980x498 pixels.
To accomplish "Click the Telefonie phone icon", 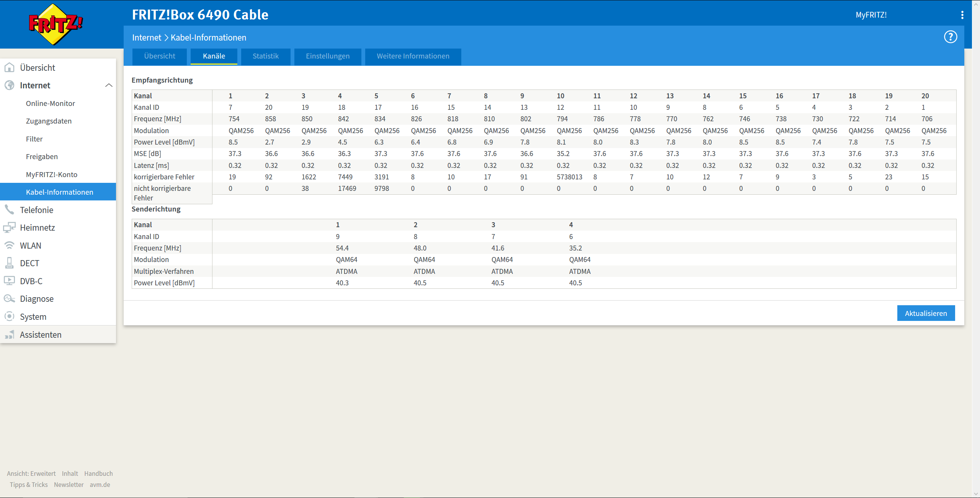I will [x=9, y=210].
